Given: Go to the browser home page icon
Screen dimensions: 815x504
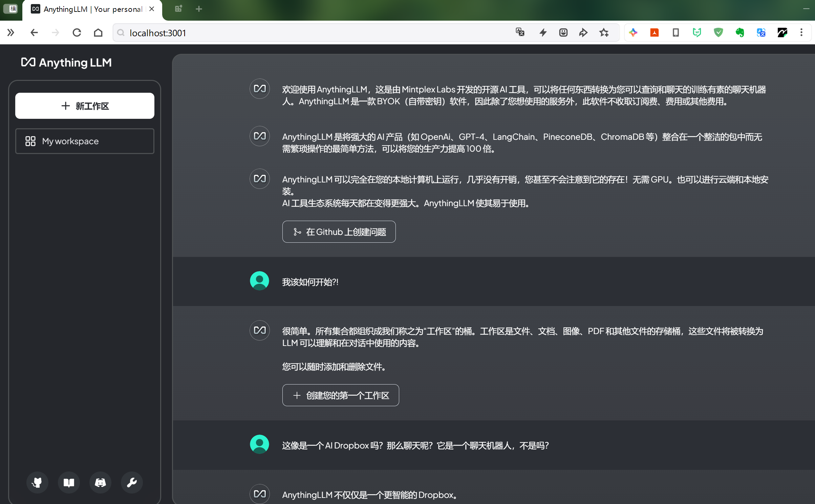Looking at the screenshot, I should [x=98, y=33].
